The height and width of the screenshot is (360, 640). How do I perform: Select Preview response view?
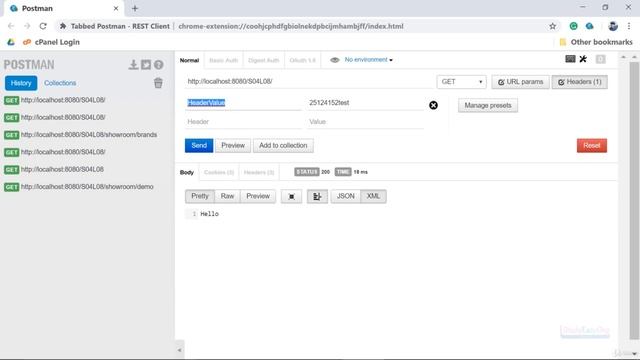click(x=258, y=196)
